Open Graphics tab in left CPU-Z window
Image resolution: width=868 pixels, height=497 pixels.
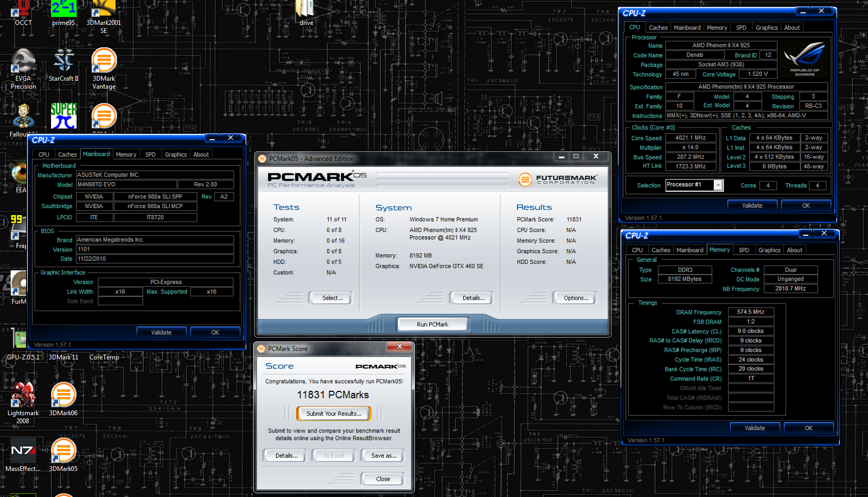[x=176, y=154]
